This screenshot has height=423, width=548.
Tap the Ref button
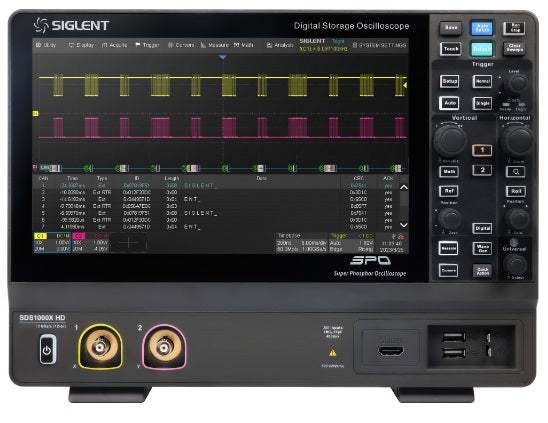(449, 191)
